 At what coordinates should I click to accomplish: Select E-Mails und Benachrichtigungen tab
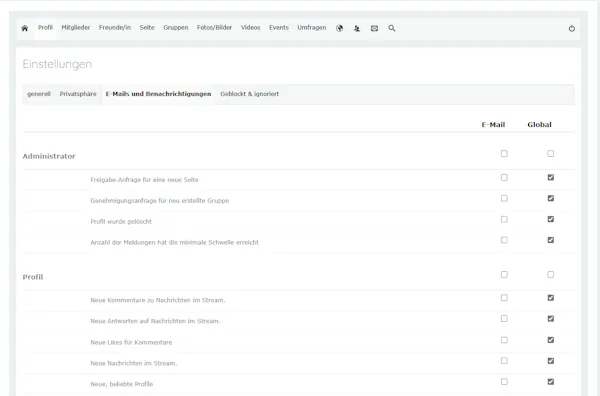pos(158,94)
